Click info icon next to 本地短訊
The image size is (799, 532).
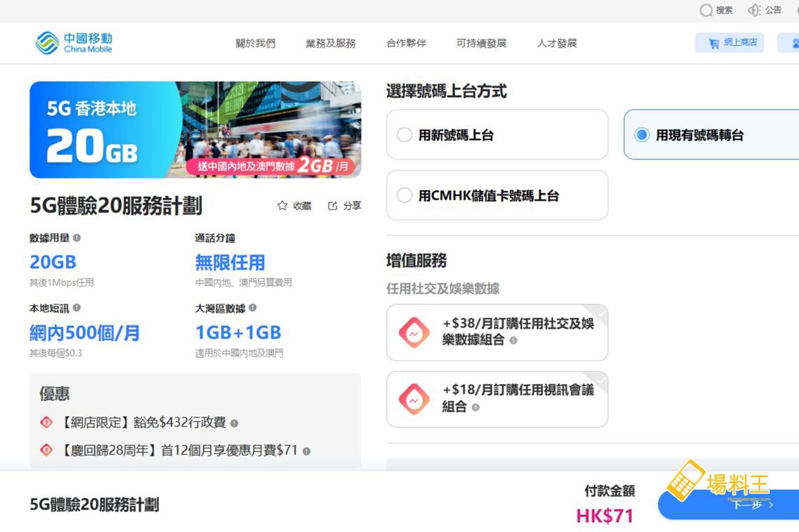pos(77,307)
